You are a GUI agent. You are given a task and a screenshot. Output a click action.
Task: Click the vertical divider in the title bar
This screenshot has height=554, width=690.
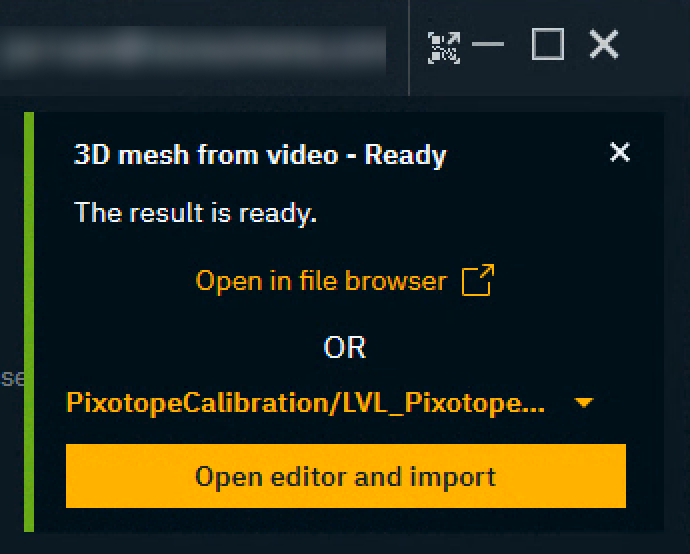tap(409, 48)
